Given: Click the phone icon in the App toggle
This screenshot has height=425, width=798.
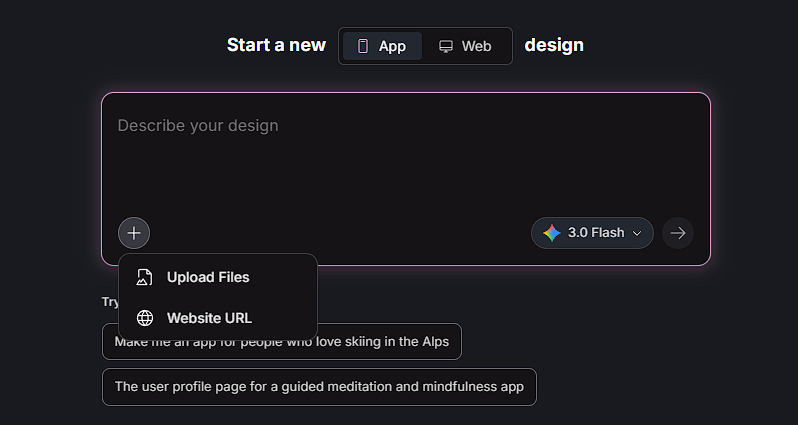Looking at the screenshot, I should (x=363, y=46).
